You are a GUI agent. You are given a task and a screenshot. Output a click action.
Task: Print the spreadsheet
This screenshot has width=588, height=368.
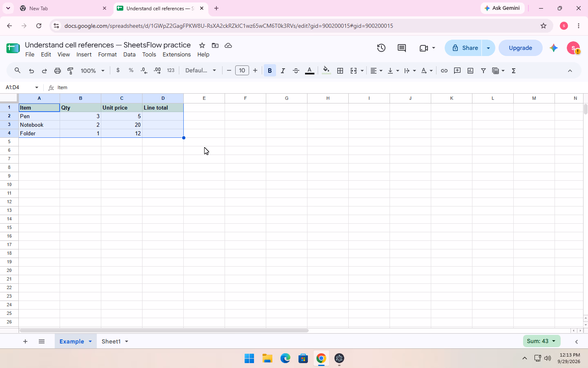click(58, 71)
